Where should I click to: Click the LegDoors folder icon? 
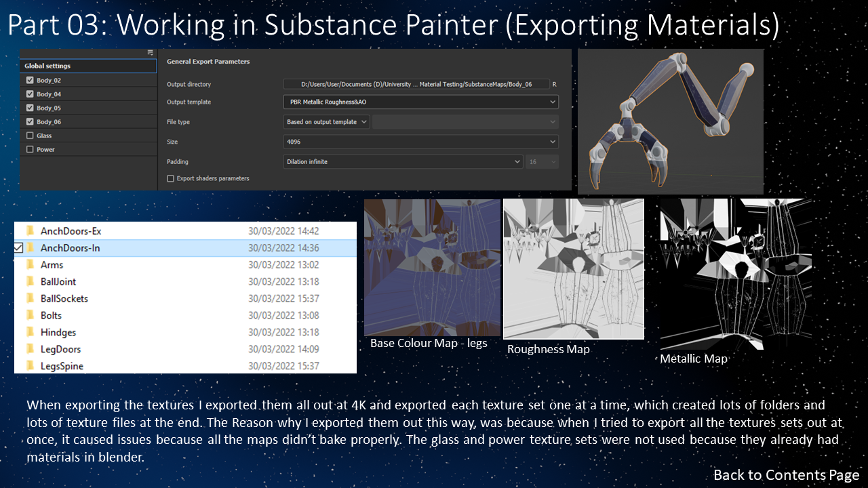click(x=30, y=349)
